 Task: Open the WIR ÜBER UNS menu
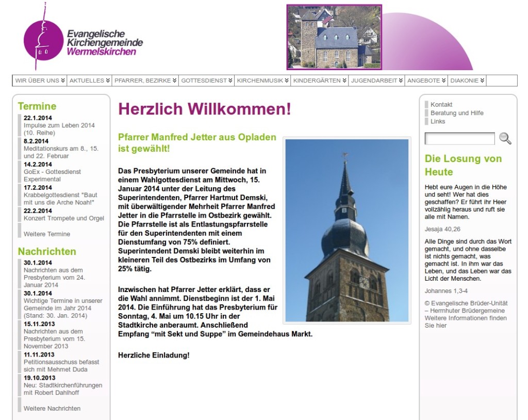coord(36,80)
